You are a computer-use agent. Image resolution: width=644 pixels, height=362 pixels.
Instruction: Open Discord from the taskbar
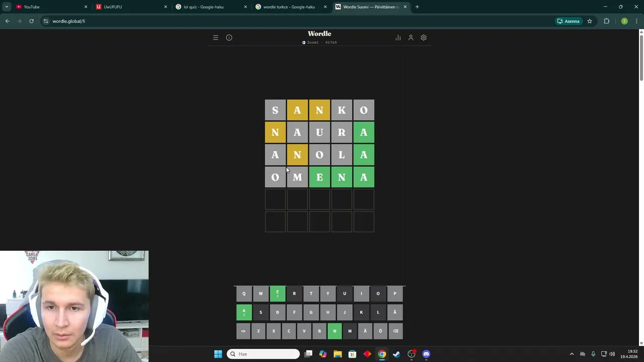(x=426, y=354)
